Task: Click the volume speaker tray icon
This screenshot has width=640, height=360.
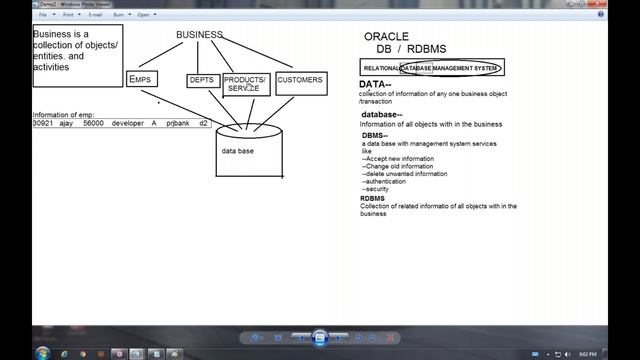Action: coord(567,354)
